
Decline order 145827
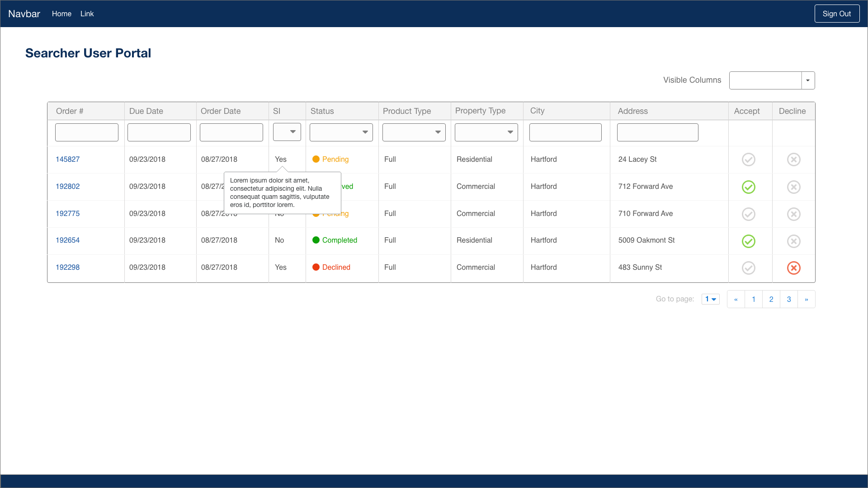pyautogui.click(x=794, y=160)
